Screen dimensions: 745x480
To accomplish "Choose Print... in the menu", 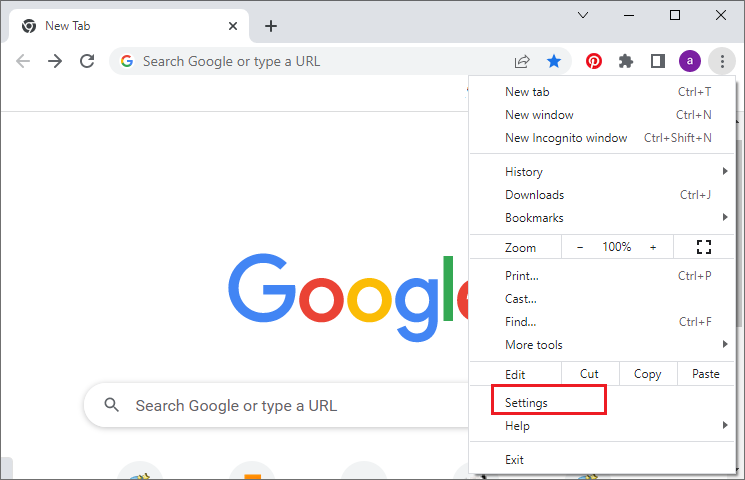I will coord(602,276).
